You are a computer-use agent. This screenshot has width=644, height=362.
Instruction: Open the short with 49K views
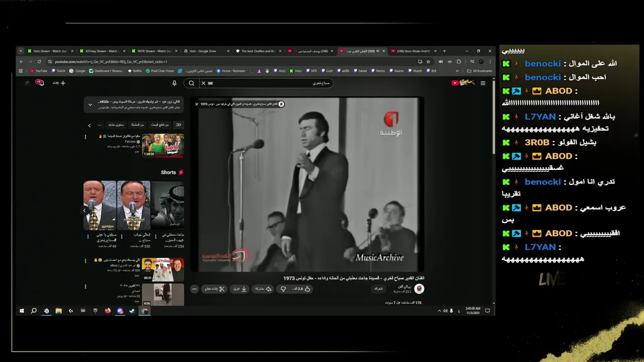pyautogui.click(x=100, y=205)
